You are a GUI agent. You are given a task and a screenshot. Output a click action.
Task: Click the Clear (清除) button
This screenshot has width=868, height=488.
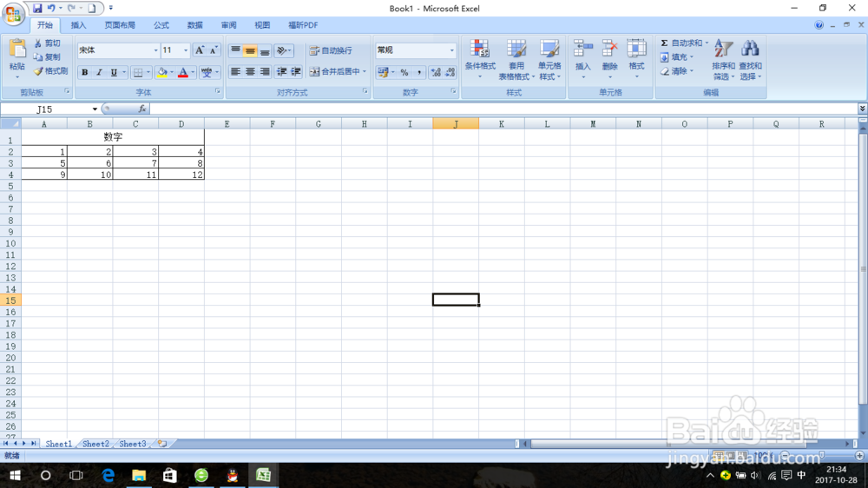click(676, 71)
